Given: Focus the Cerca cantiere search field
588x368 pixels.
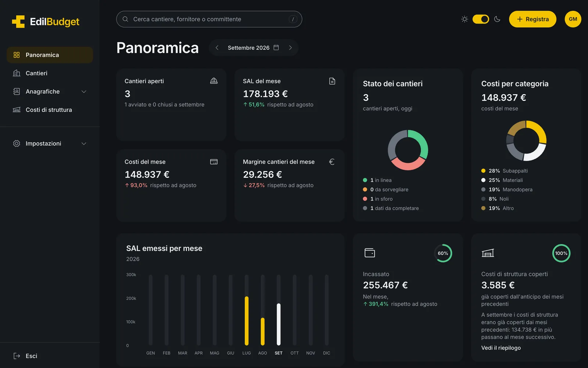Looking at the screenshot, I should pyautogui.click(x=209, y=19).
